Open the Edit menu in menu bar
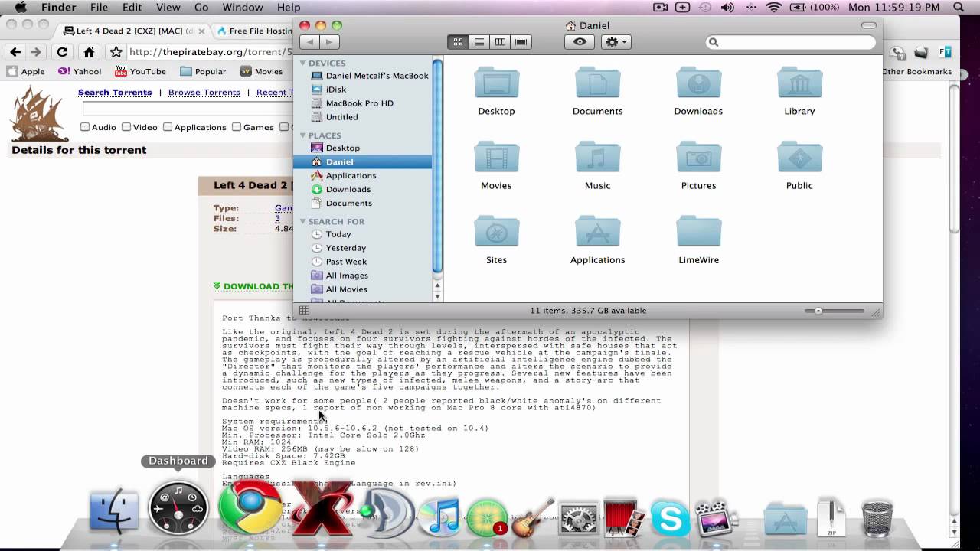Viewport: 980px width, 551px height. pos(132,8)
